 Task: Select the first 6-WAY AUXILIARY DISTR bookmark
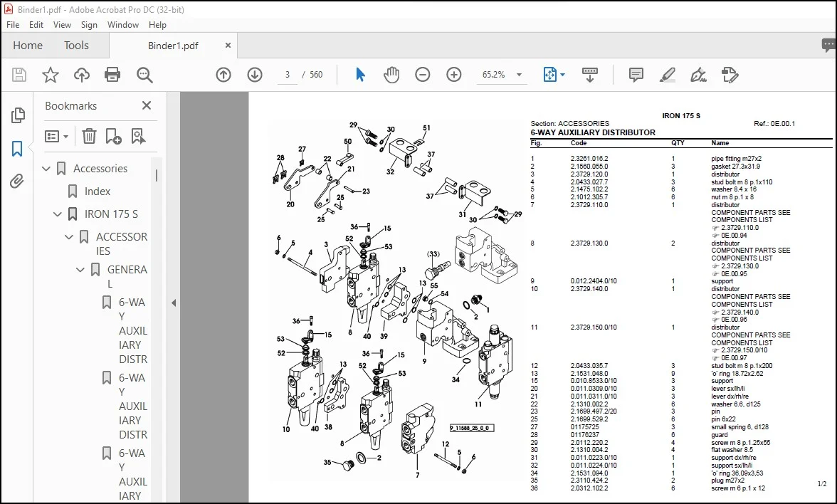[133, 330]
